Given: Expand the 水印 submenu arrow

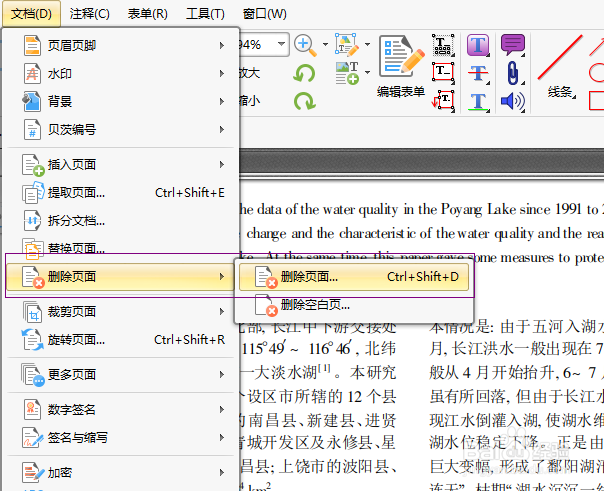Looking at the screenshot, I should (222, 74).
